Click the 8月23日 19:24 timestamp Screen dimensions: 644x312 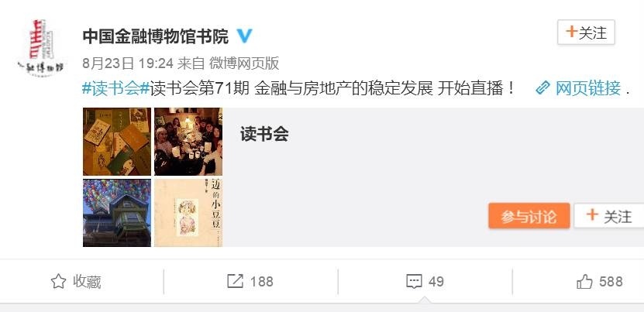pos(128,63)
